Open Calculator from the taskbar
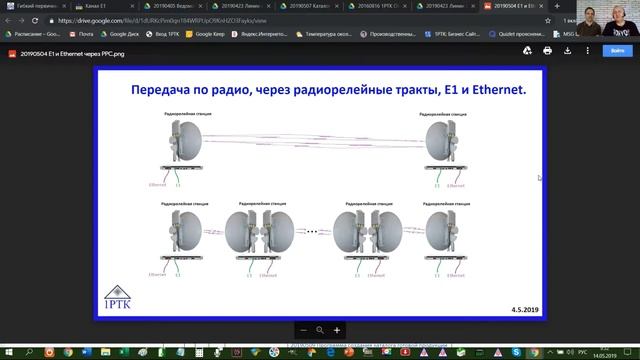The image size is (640, 360). (x=199, y=352)
